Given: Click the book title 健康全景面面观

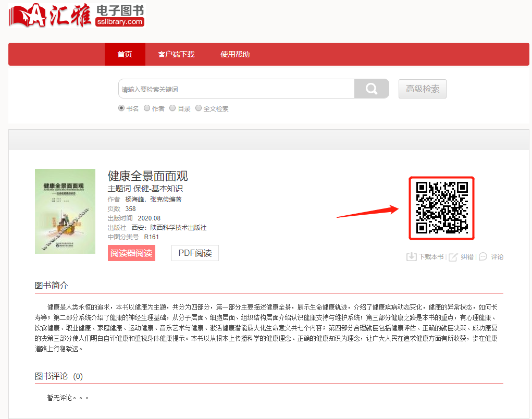Looking at the screenshot, I should click(x=147, y=176).
